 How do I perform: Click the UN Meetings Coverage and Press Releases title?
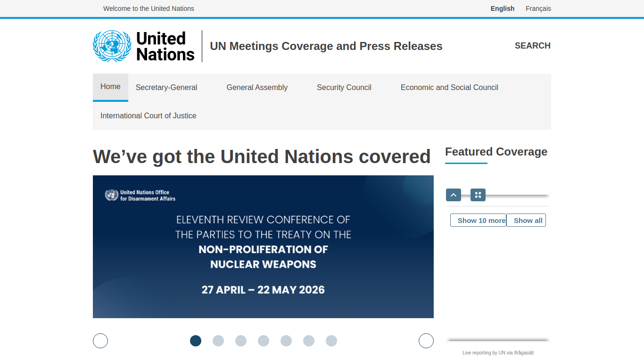pyautogui.click(x=326, y=46)
